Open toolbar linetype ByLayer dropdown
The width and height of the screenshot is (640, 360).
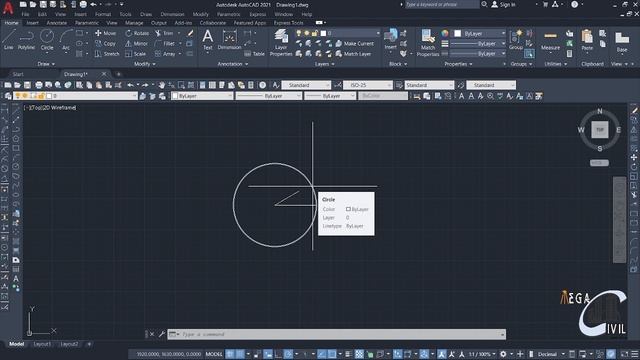269,96
